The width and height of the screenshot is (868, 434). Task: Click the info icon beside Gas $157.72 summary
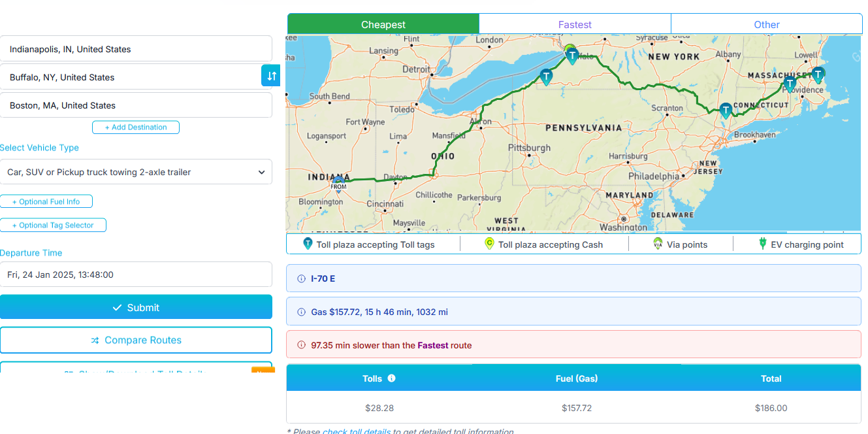(x=301, y=312)
